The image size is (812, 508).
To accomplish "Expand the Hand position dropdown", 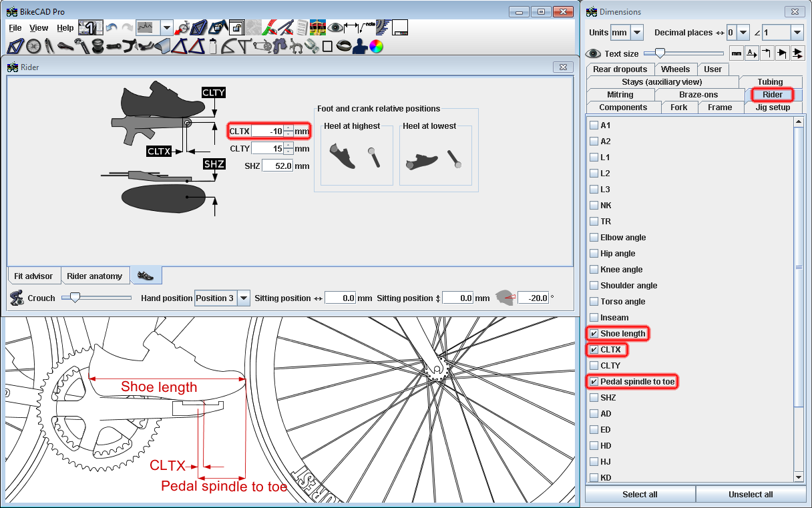I will (x=244, y=298).
